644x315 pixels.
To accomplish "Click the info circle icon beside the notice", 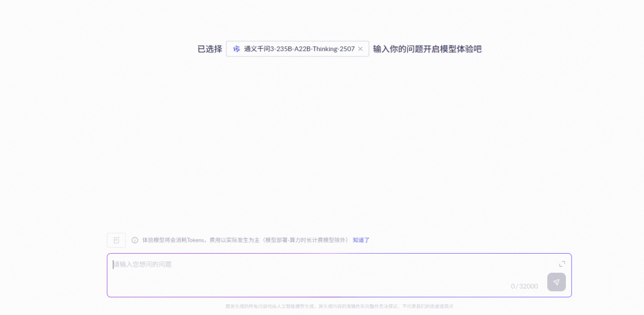I will (135, 240).
